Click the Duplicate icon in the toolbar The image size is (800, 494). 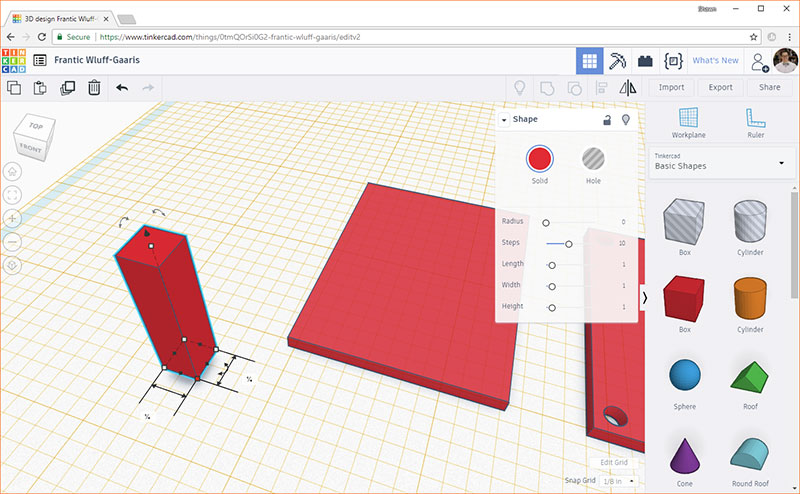[x=68, y=88]
